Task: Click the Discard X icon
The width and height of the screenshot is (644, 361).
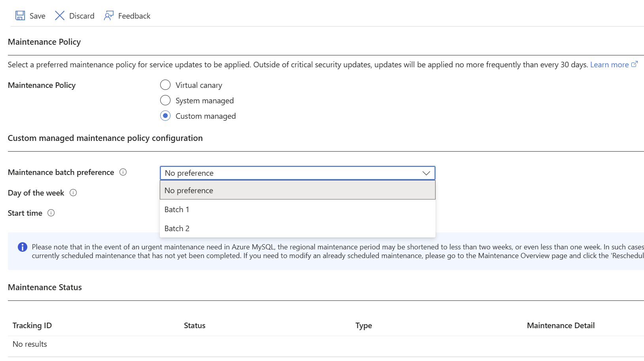Action: point(60,16)
